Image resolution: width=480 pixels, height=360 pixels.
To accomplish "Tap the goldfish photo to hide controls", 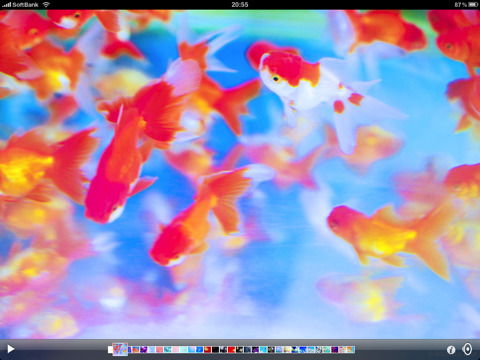I will (240, 173).
